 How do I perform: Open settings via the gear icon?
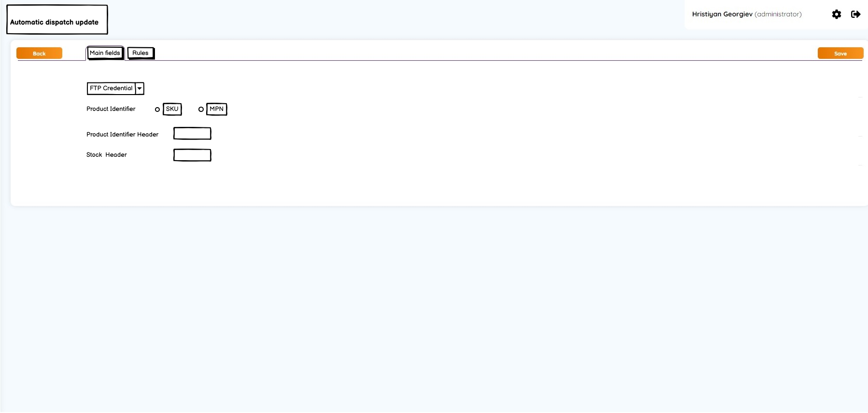point(837,14)
